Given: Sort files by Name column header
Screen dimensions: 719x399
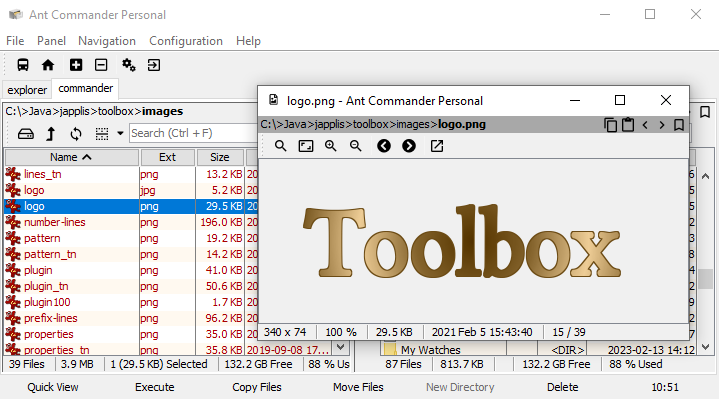Looking at the screenshot, I should click(x=72, y=157).
